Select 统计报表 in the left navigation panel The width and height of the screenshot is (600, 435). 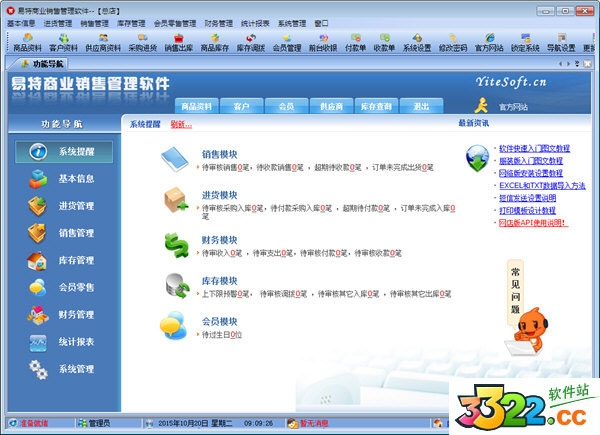(x=64, y=342)
